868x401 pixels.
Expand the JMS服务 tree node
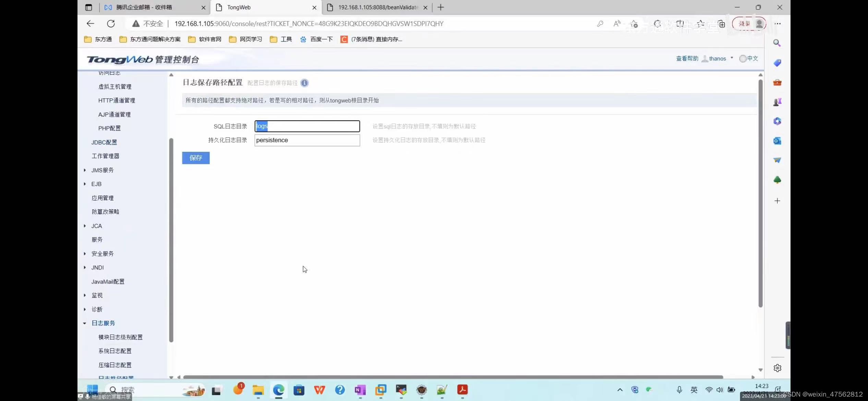pos(85,170)
